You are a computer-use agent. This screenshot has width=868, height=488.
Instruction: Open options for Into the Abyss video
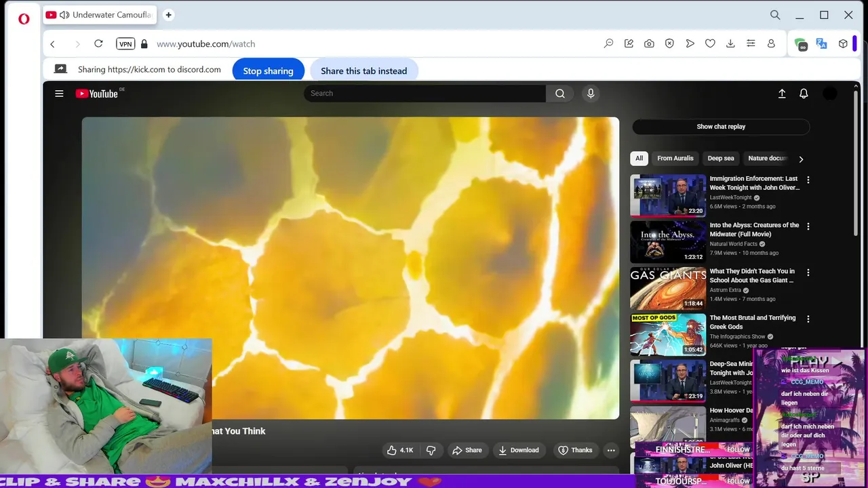tap(808, 226)
